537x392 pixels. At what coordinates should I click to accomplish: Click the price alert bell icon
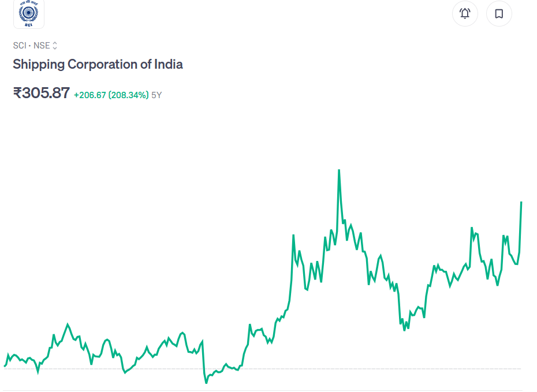[x=465, y=13]
